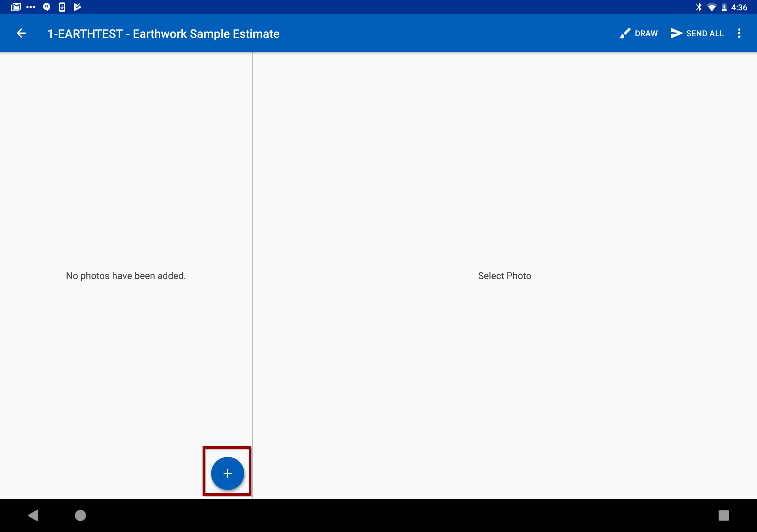Tap the Draw text button
Viewport: 757px width, 532px height.
coord(646,33)
